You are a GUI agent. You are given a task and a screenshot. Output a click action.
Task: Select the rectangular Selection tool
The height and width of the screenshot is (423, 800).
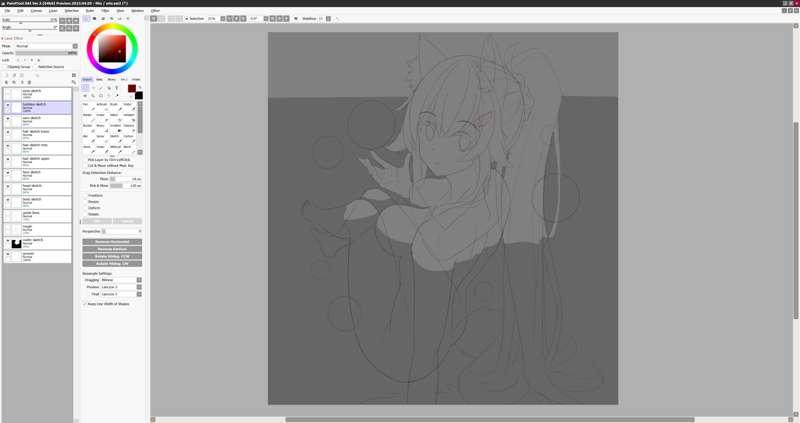click(85, 88)
